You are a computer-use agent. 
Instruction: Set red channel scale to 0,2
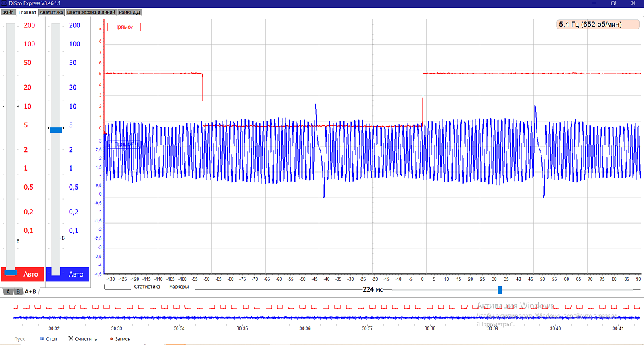point(28,212)
